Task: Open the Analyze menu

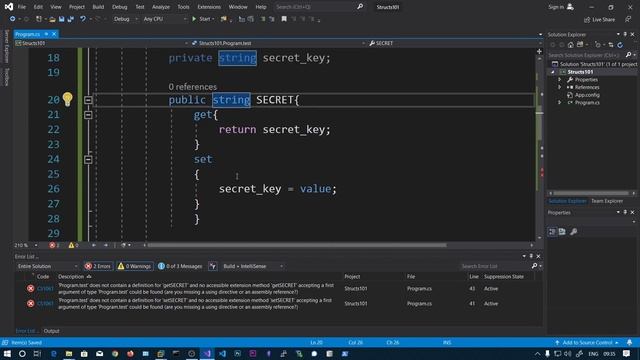Action: coord(161,7)
